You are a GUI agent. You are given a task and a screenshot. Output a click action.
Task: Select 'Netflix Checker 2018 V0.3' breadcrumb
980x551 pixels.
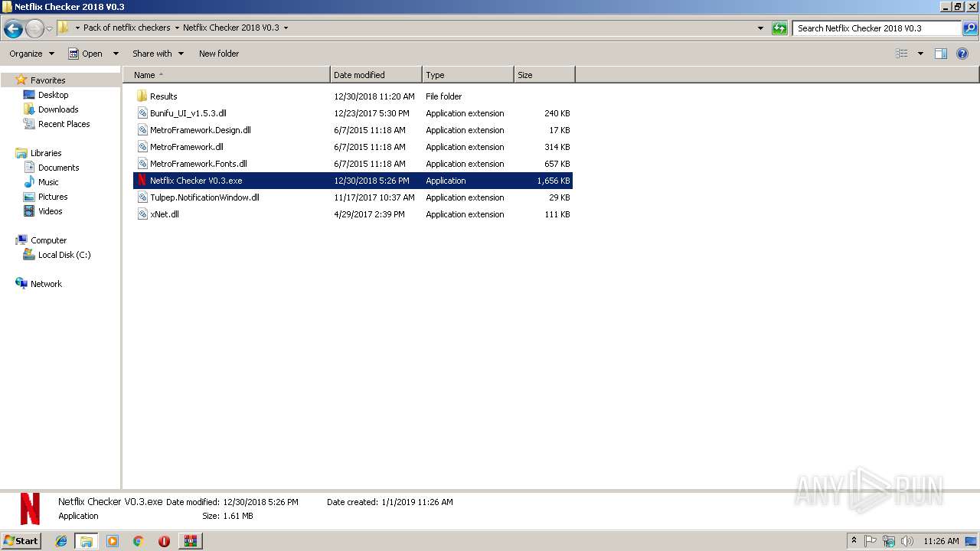tap(230, 28)
